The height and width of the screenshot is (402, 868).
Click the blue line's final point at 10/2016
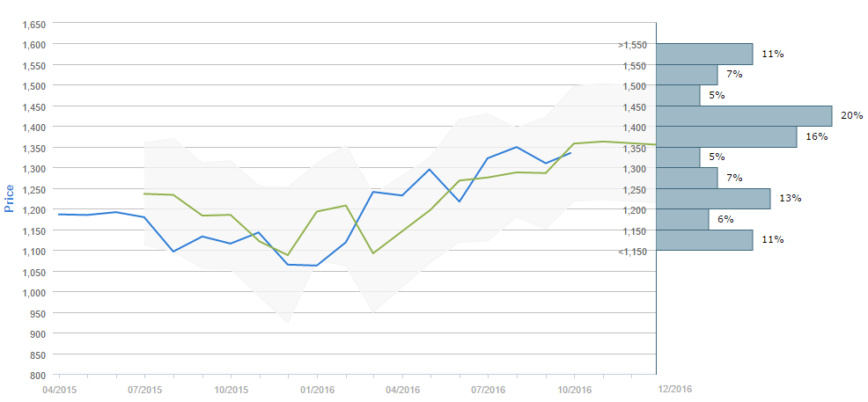point(571,152)
